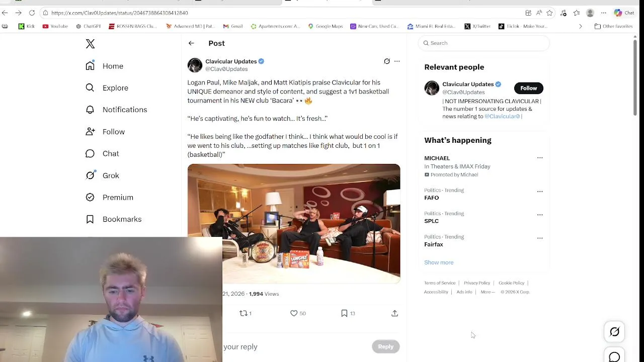Open the post's three-dot more menu
Screen dimensions: 644x362
pos(397,61)
